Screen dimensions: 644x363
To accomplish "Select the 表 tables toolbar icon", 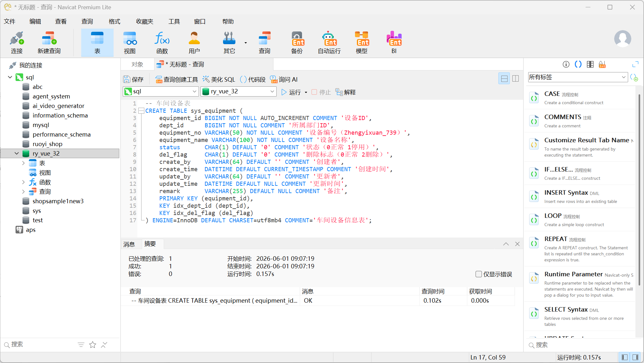I will [x=97, y=43].
